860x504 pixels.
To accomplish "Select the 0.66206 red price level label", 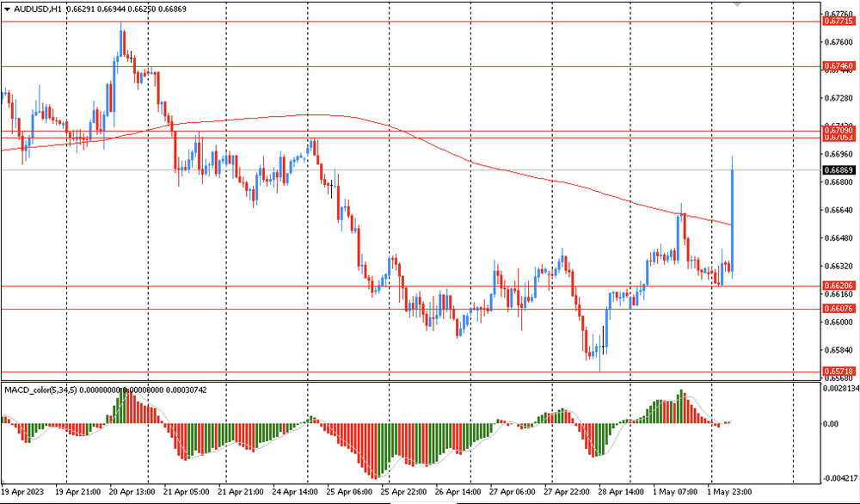I will tap(838, 286).
